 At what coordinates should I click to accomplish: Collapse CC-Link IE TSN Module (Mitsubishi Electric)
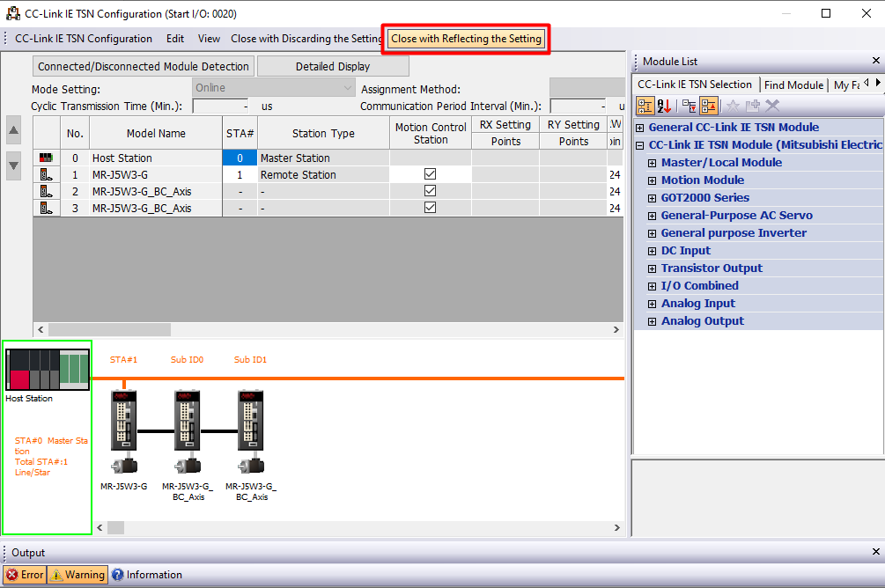coord(639,145)
